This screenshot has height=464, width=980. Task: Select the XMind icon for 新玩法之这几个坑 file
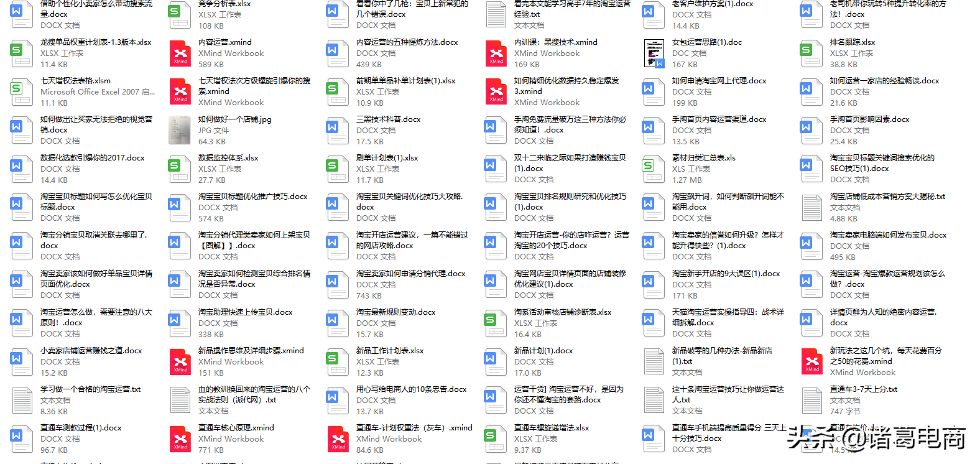[812, 362]
